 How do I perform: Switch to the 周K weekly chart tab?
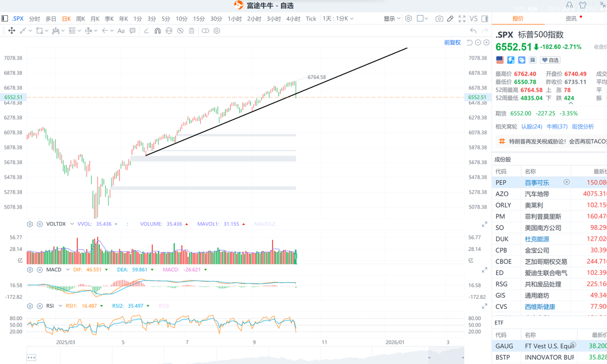click(x=80, y=19)
